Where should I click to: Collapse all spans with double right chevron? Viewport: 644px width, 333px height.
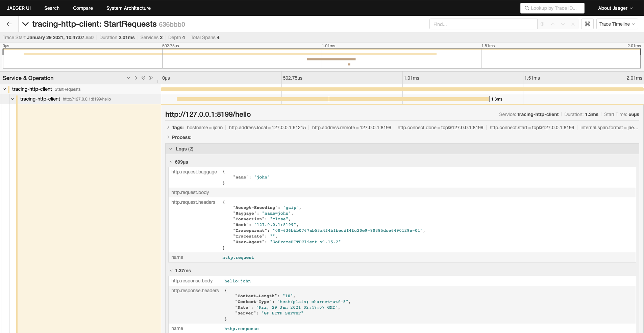coord(151,78)
